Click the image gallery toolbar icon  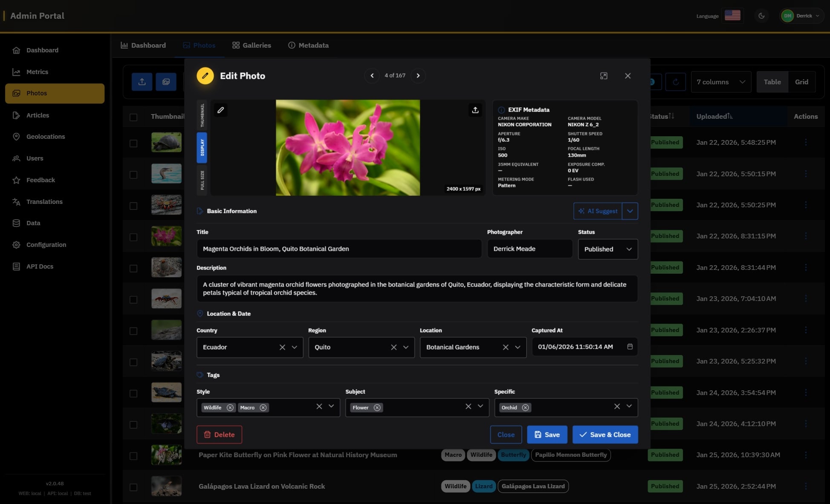tap(166, 82)
